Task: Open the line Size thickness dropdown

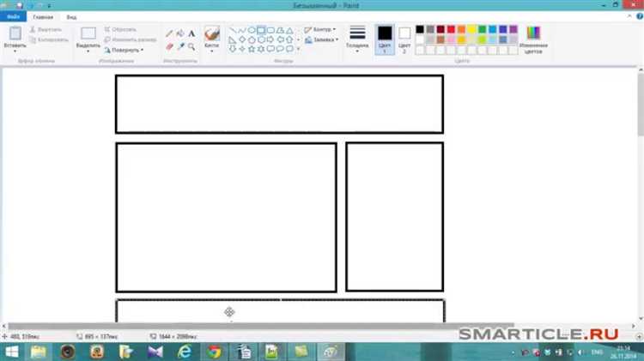Action: coord(357,39)
